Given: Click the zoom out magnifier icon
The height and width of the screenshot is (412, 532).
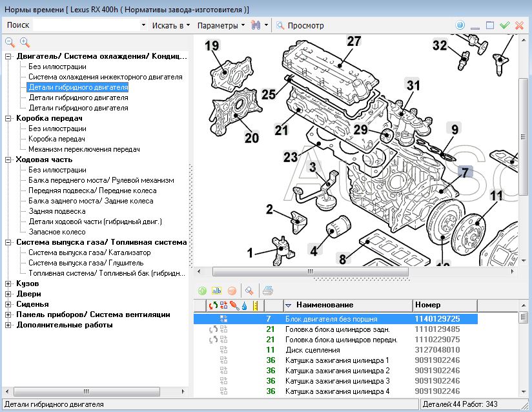Looking at the screenshot, I should 10,42.
